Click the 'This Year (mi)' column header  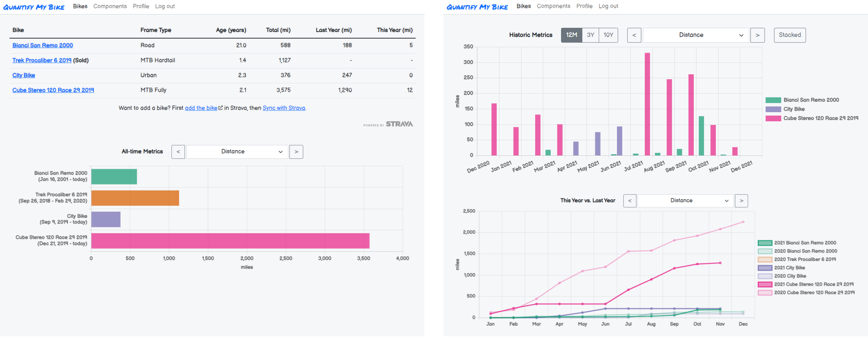tap(395, 30)
